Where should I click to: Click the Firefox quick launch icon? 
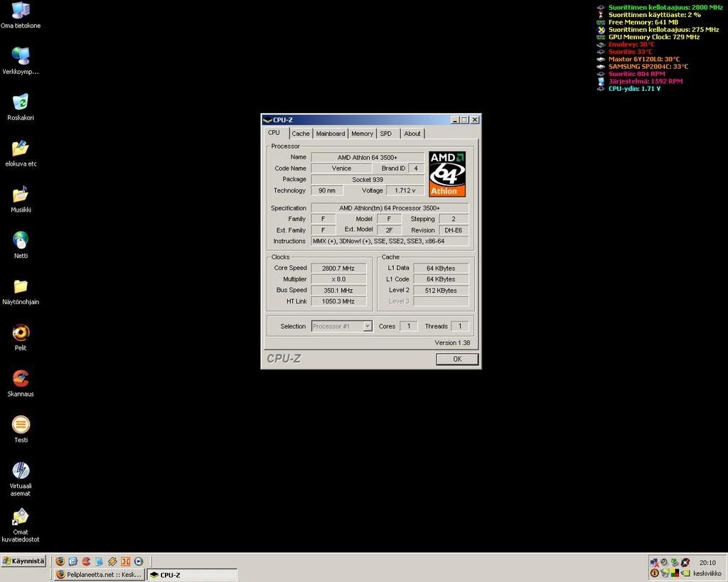click(x=60, y=561)
